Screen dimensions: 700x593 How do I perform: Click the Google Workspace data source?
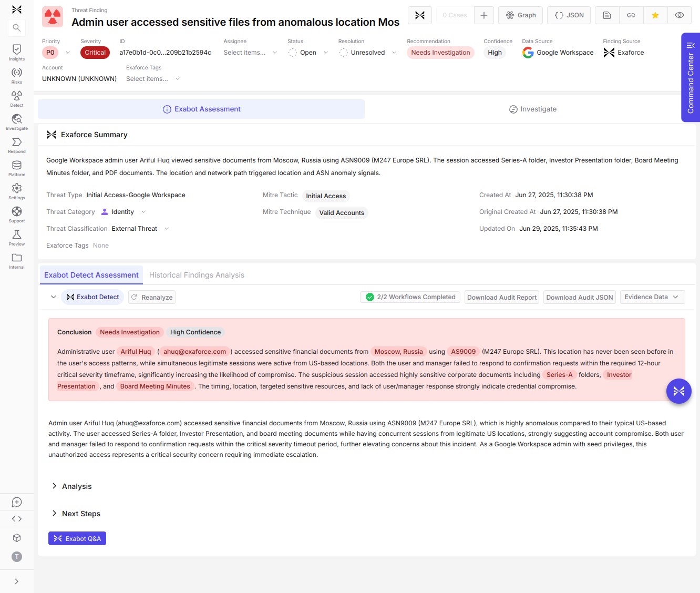[558, 53]
